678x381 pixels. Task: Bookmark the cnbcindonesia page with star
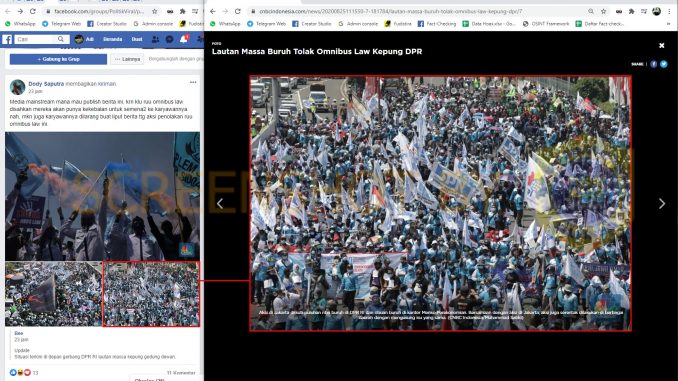(604, 11)
